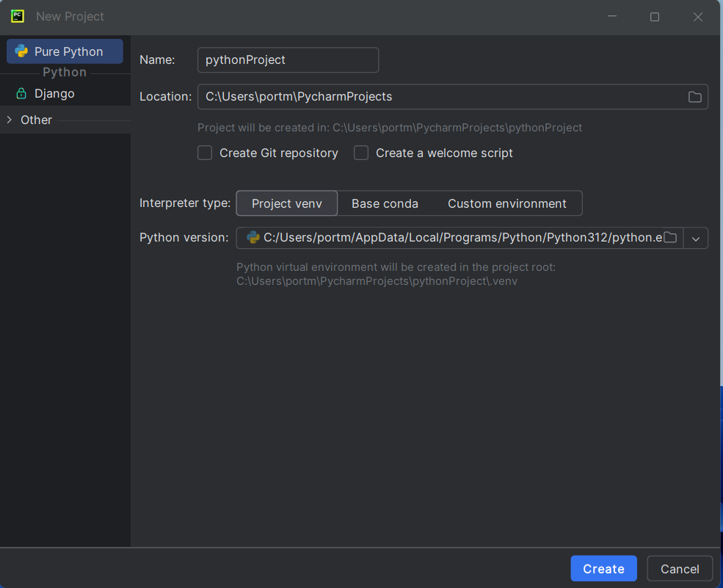This screenshot has height=588, width=723.
Task: Focus the project Name input field
Action: click(288, 60)
